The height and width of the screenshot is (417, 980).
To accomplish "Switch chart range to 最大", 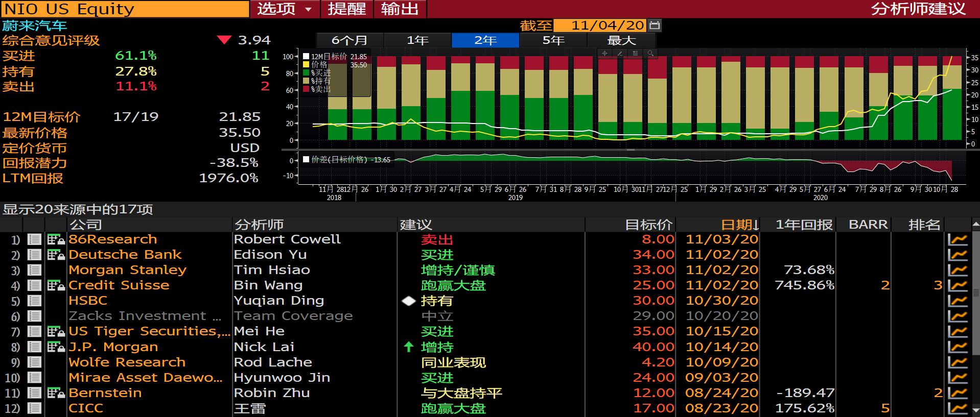I will click(621, 40).
